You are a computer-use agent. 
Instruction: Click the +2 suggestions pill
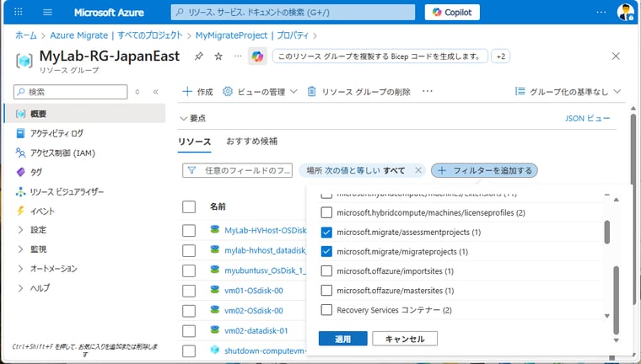click(501, 56)
